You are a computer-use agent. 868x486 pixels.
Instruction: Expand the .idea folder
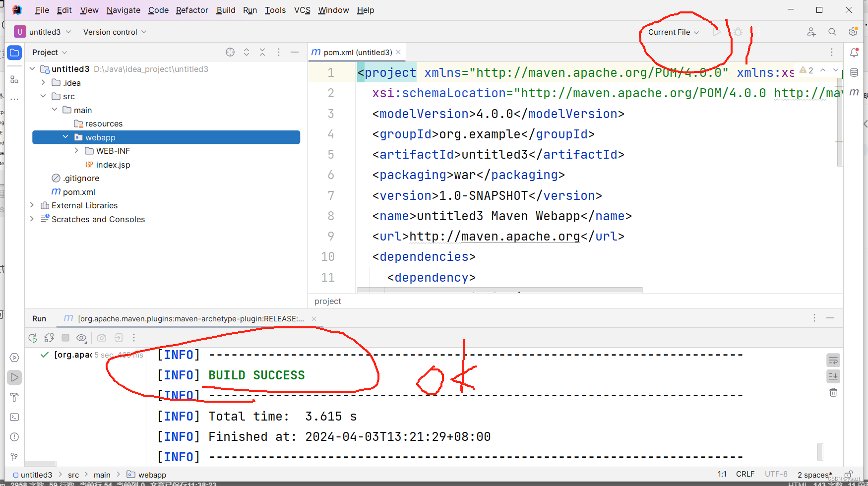tap(43, 82)
